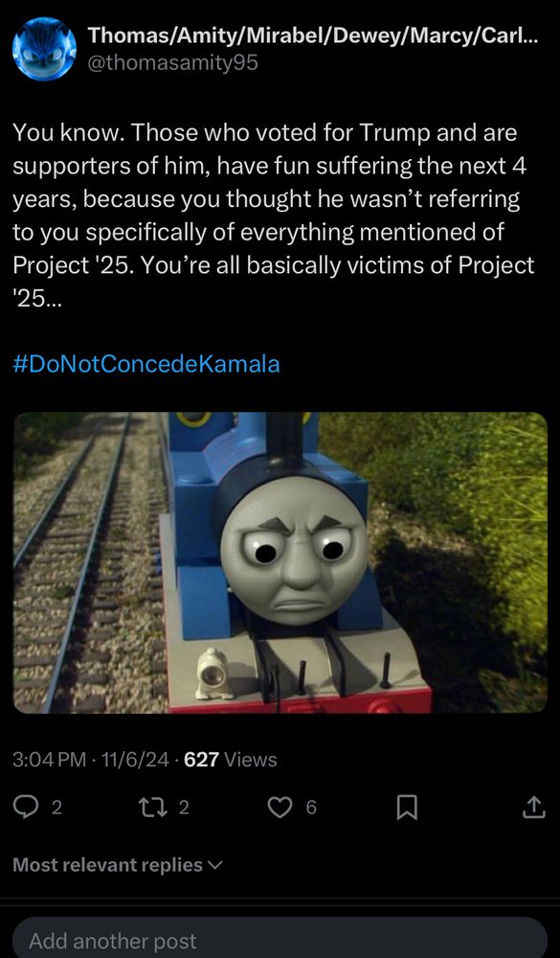Open the share upload icon
The height and width of the screenshot is (958, 560).
pos(533,807)
